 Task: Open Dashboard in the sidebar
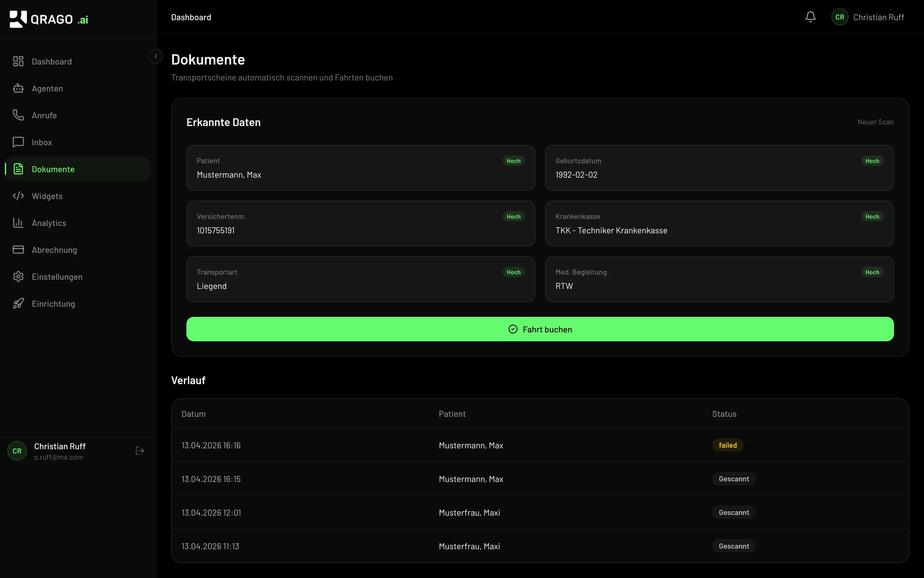78,61
